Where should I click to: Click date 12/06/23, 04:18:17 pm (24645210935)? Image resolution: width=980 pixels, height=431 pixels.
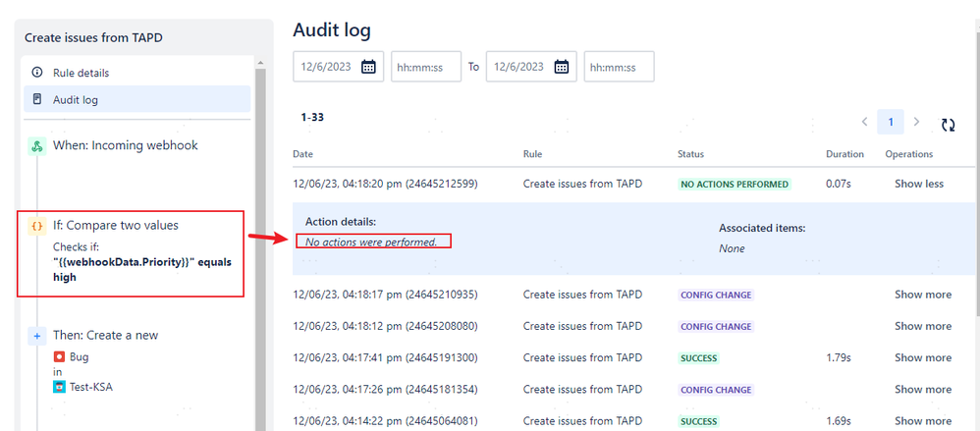(x=385, y=295)
